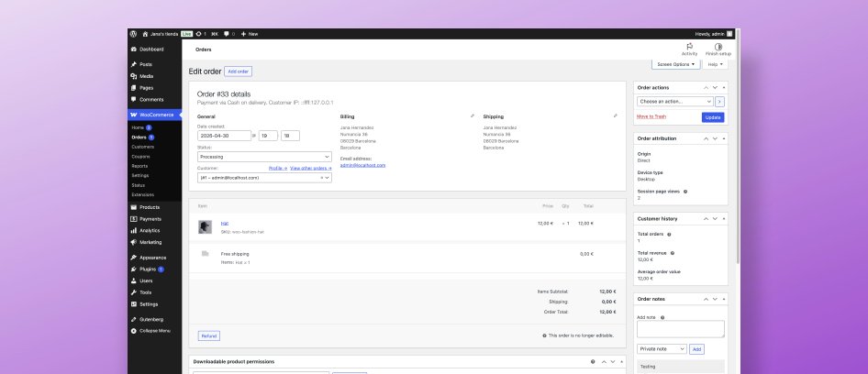
Task: Open the Hat product link
Action: [x=224, y=223]
